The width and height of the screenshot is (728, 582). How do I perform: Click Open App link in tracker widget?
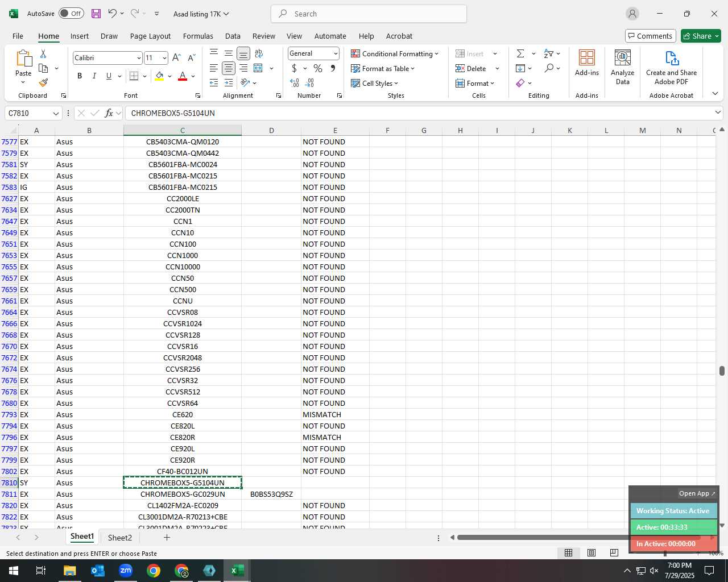tap(697, 493)
